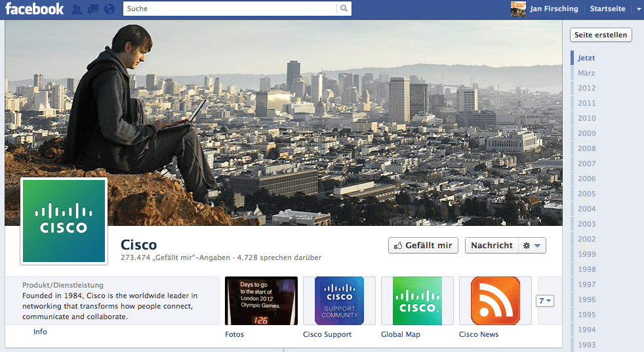Click the Facebook logo
Image resolution: width=644 pixels, height=352 pixels.
[34, 9]
